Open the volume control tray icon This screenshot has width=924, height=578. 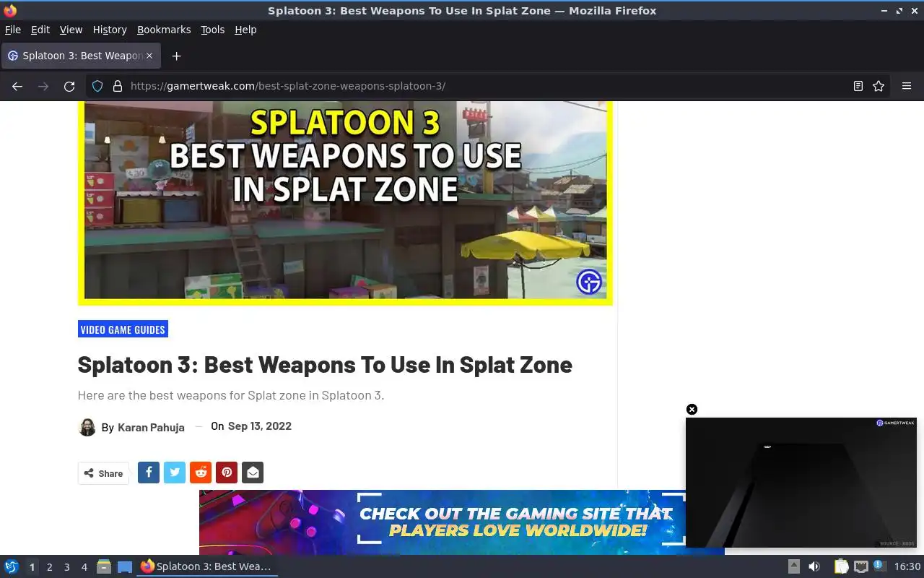pyautogui.click(x=814, y=566)
